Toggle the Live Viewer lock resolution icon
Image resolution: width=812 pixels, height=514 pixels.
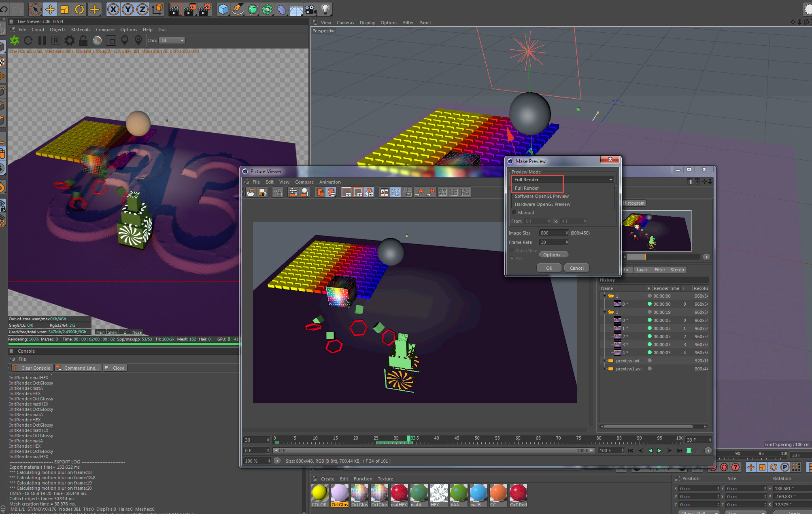[83, 40]
